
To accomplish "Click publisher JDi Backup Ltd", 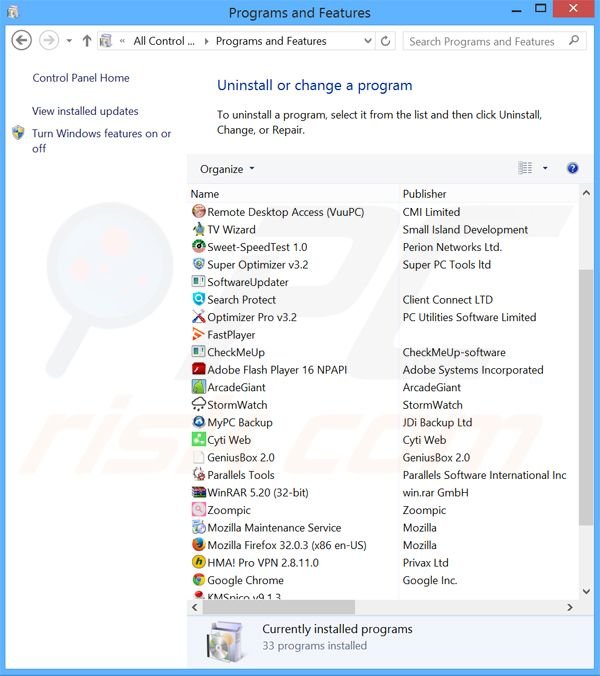I will coord(437,422).
